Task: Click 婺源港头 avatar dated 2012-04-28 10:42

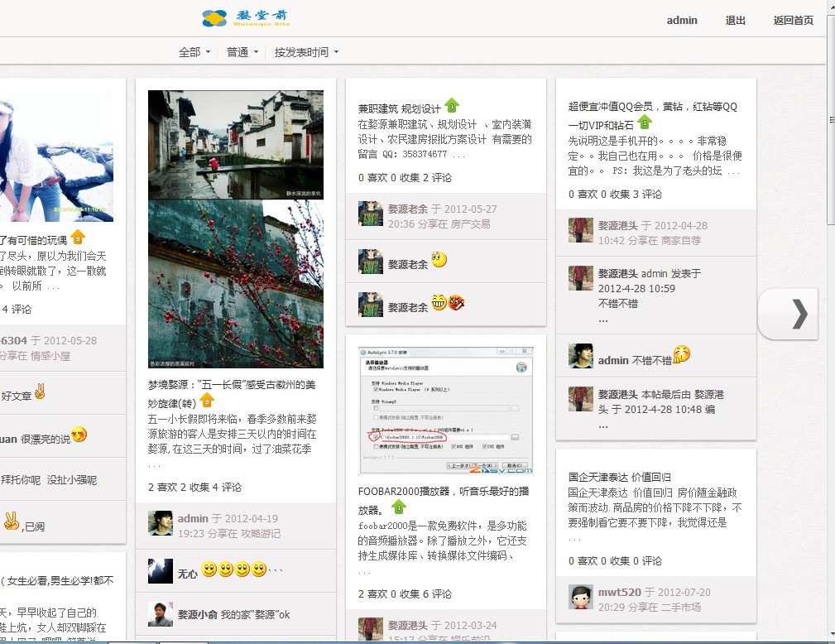Action: click(580, 230)
